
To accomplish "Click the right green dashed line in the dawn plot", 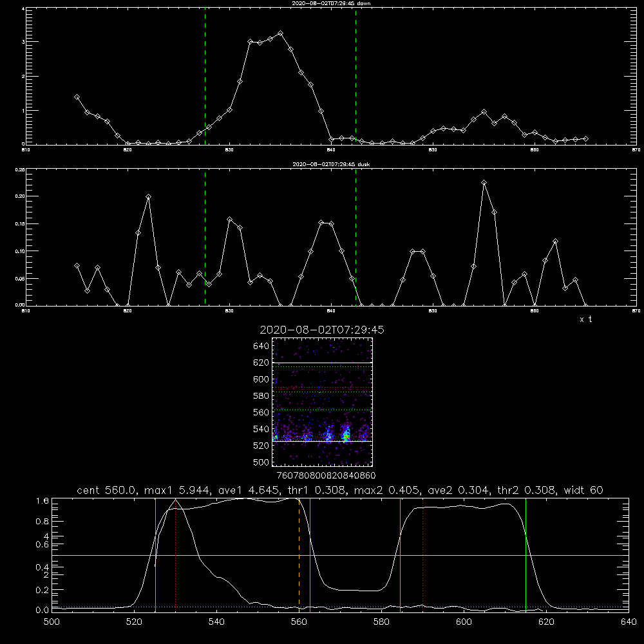I will point(355,77).
